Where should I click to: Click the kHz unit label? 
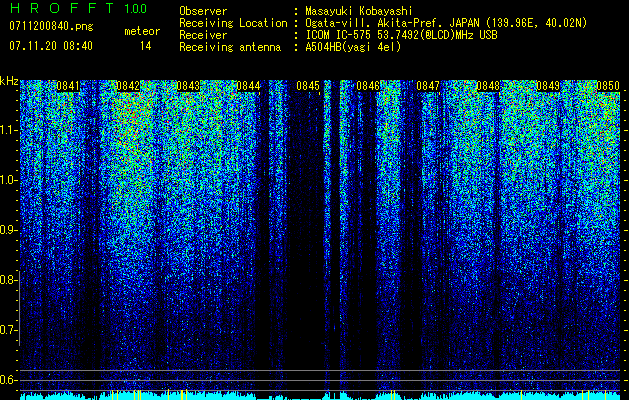(x=9, y=81)
